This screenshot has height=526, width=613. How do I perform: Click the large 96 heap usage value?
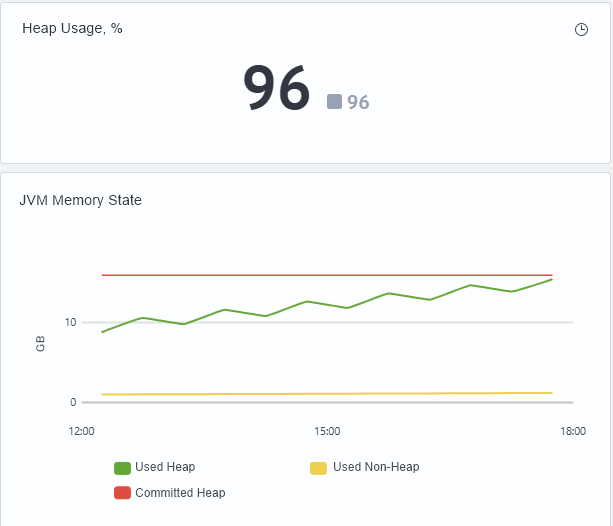pyautogui.click(x=276, y=88)
